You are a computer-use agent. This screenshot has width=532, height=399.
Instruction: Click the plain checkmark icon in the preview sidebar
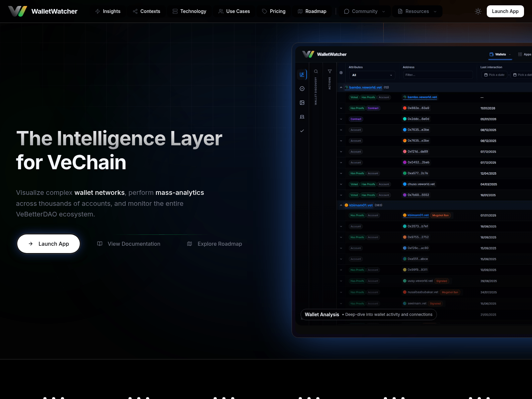point(302,131)
